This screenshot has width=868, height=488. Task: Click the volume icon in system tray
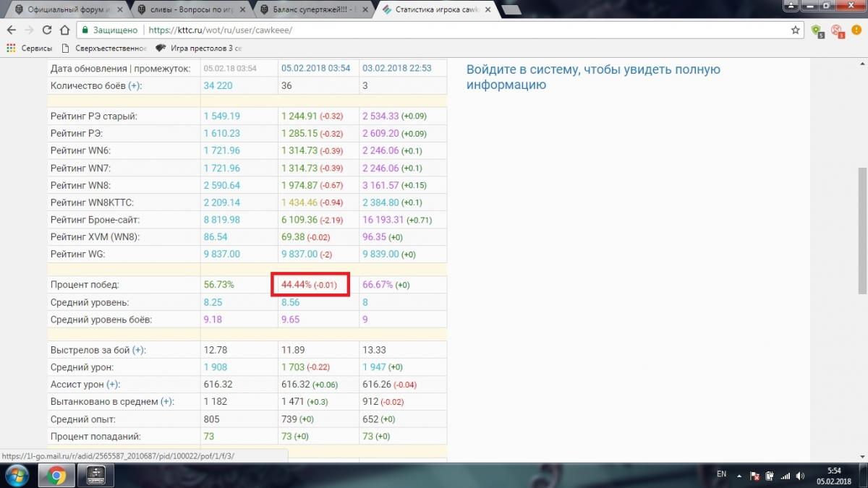coord(799,475)
